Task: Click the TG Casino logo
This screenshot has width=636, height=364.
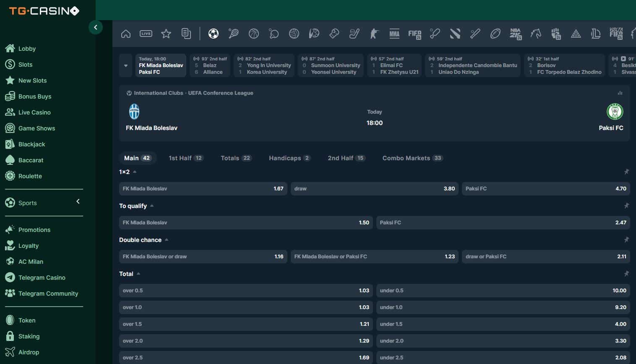Action: [44, 11]
